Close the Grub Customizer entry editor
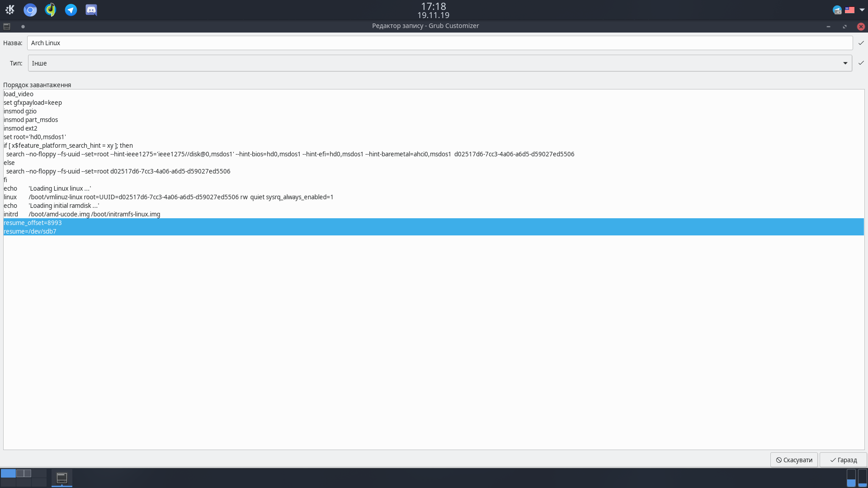The image size is (868, 488). tap(861, 26)
